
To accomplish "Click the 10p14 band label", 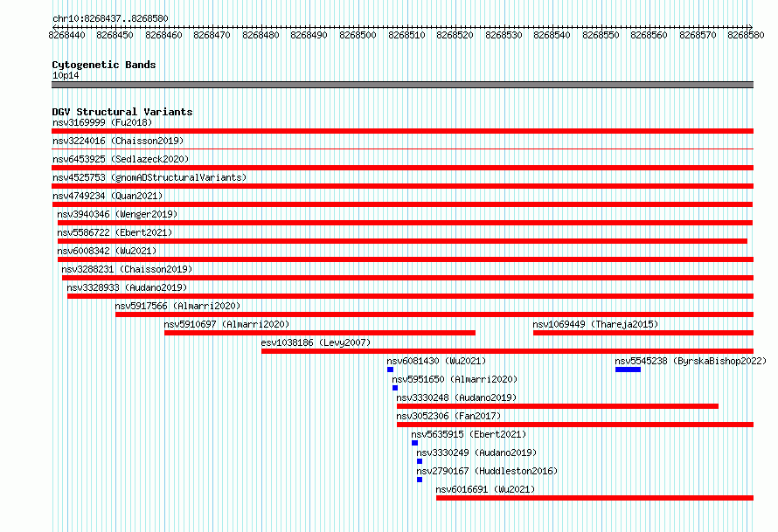I will pos(66,75).
